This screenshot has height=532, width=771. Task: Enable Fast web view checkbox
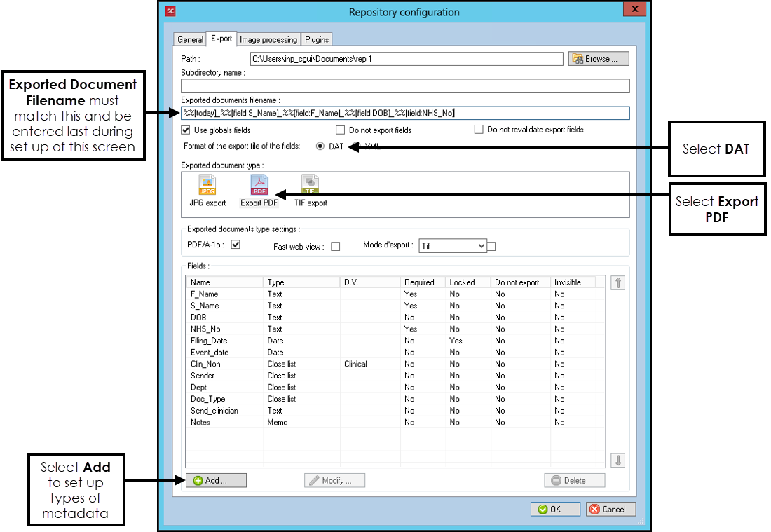pyautogui.click(x=335, y=247)
